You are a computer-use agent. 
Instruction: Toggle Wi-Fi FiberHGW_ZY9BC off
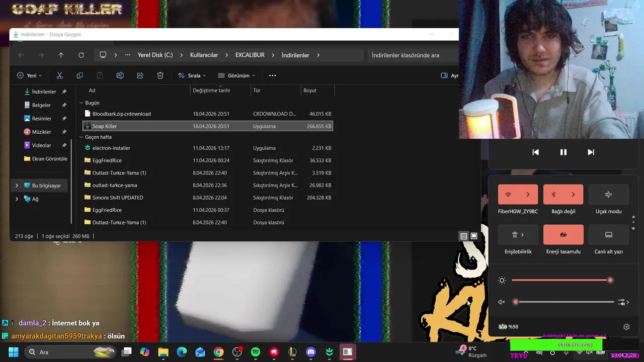[508, 195]
